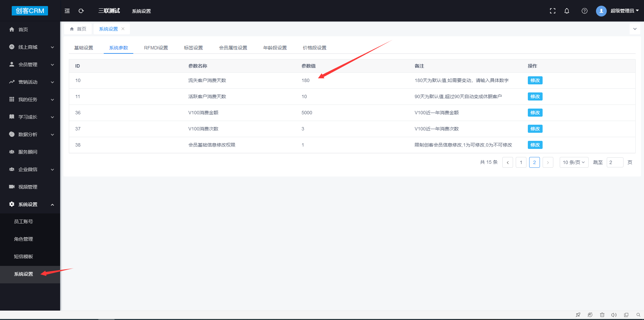Image resolution: width=644 pixels, height=320 pixels.
Task: Click the trash icon in status bar
Action: (602, 315)
